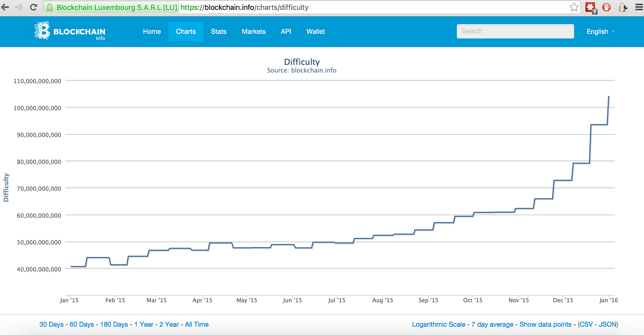Click the 110,000,000,000 axis label

click(37, 81)
